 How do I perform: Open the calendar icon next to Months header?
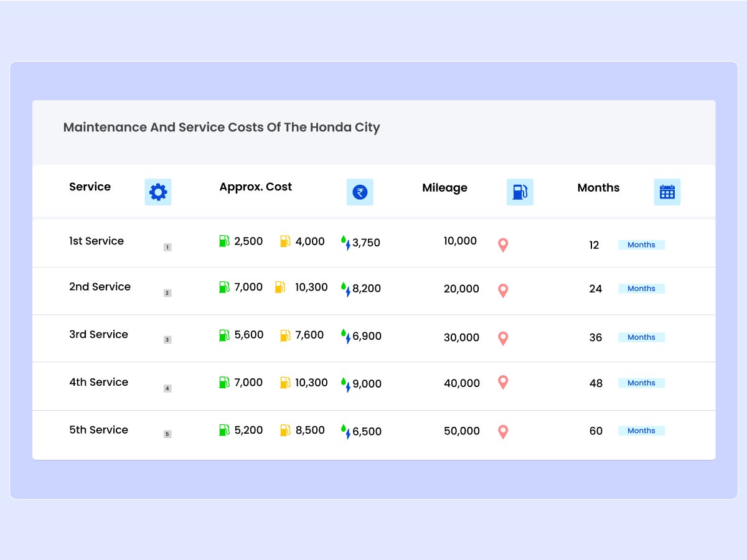pos(667,192)
